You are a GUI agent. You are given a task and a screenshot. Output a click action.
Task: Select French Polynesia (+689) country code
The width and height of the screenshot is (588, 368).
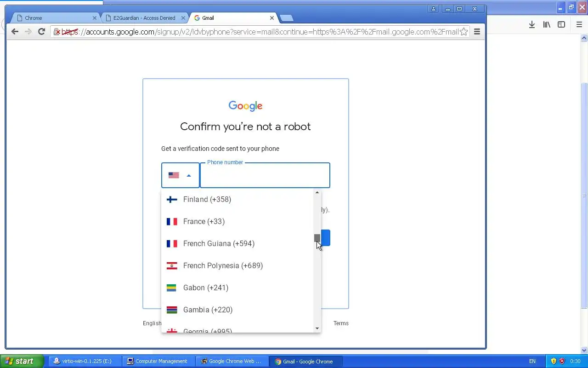coord(237,265)
